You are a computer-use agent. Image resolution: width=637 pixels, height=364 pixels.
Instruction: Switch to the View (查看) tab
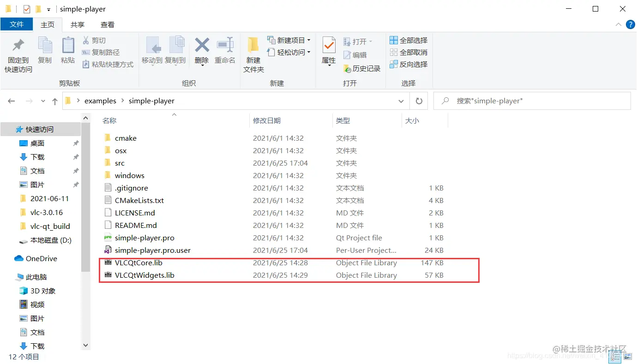click(108, 25)
